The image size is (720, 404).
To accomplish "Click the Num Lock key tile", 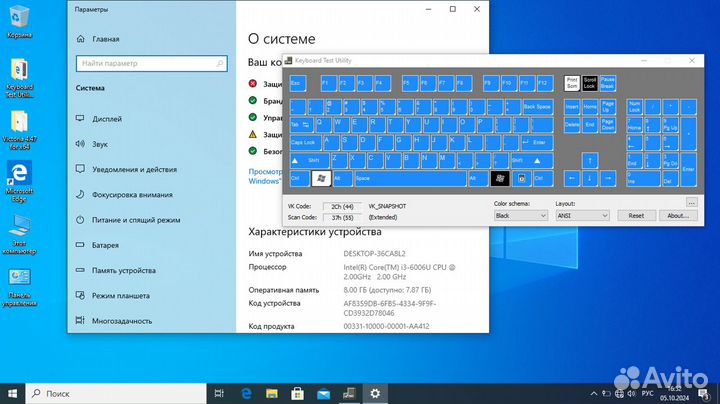I will pos(635,107).
